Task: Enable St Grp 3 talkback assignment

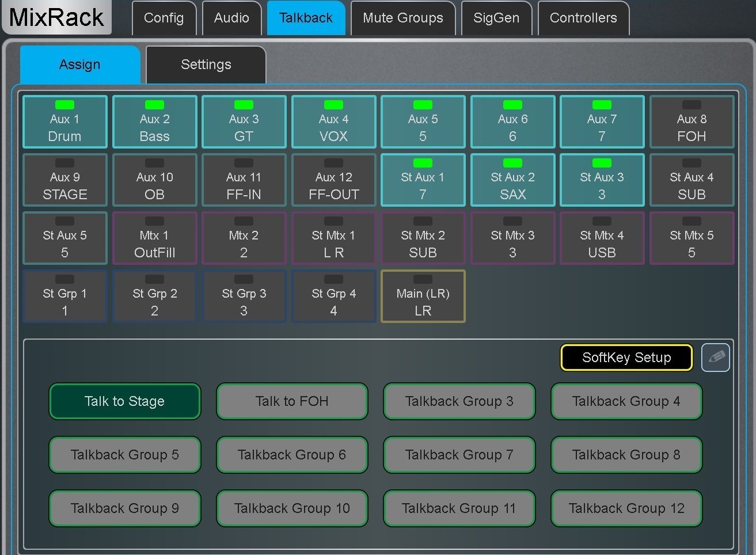Action: tap(244, 296)
